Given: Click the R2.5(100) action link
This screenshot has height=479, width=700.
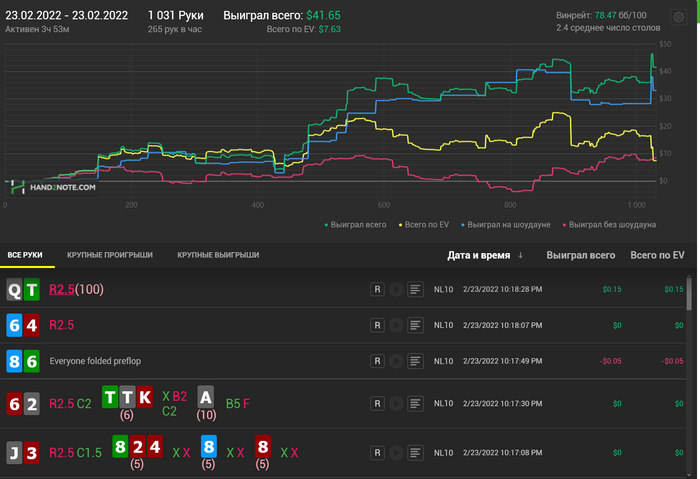Looking at the screenshot, I should click(76, 289).
